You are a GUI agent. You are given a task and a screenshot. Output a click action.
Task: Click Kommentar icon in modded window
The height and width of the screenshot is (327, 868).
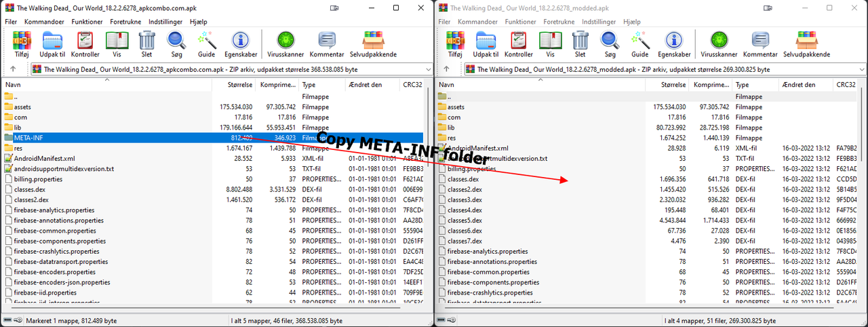click(760, 44)
